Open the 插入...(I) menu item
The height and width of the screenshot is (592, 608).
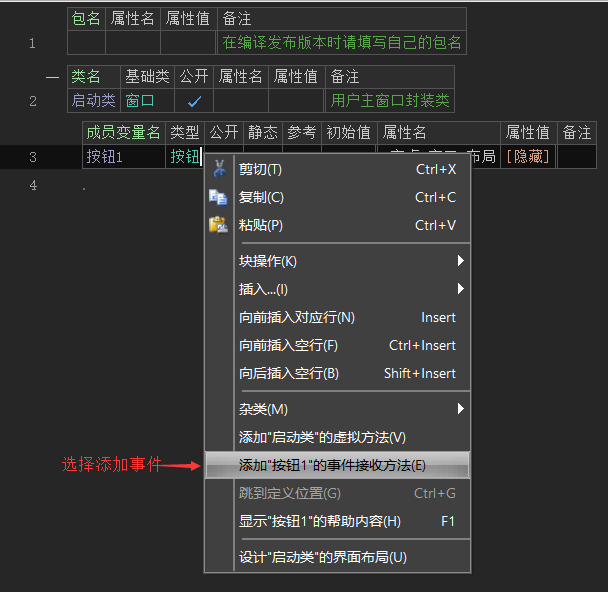coord(337,289)
